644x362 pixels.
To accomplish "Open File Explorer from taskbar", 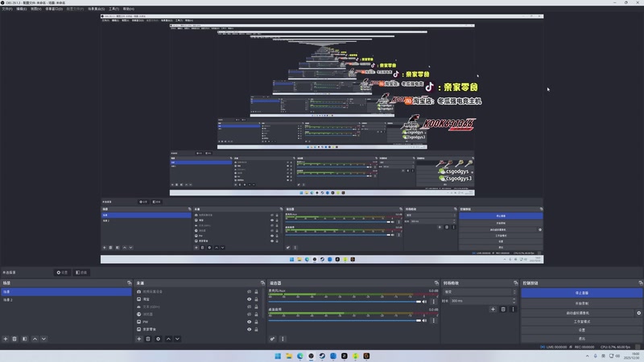I will pyautogui.click(x=289, y=356).
